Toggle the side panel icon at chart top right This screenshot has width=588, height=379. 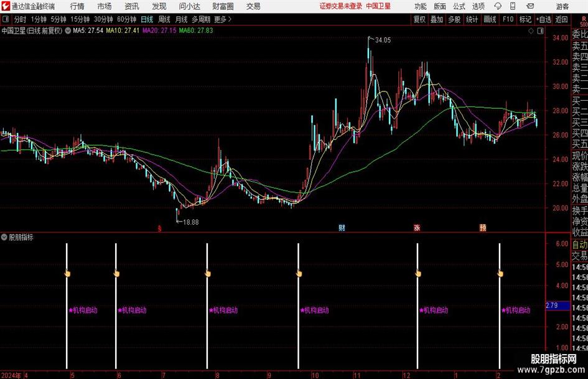click(x=540, y=31)
